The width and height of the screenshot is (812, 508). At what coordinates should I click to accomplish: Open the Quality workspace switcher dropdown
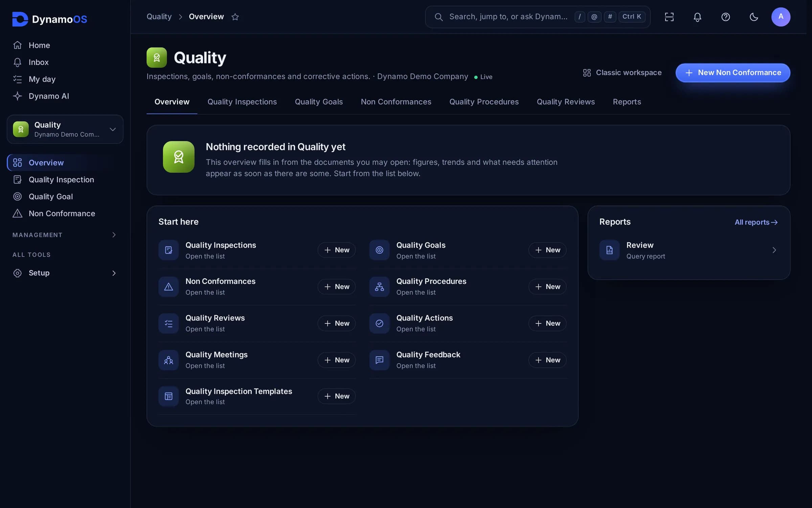[x=65, y=129]
